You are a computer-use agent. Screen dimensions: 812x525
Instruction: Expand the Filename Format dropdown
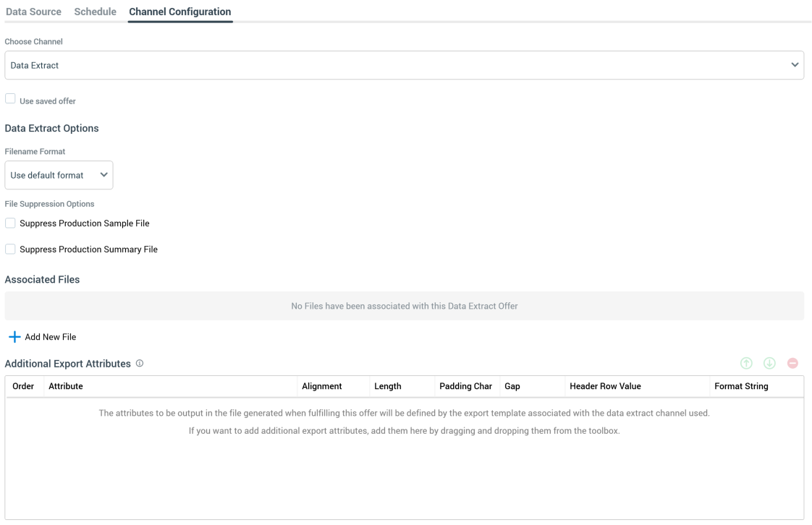coord(59,175)
